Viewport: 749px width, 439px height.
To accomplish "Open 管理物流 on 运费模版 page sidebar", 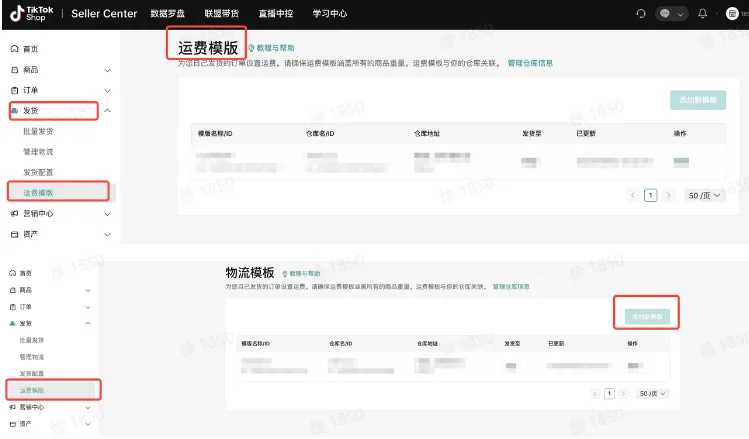I will click(38, 152).
